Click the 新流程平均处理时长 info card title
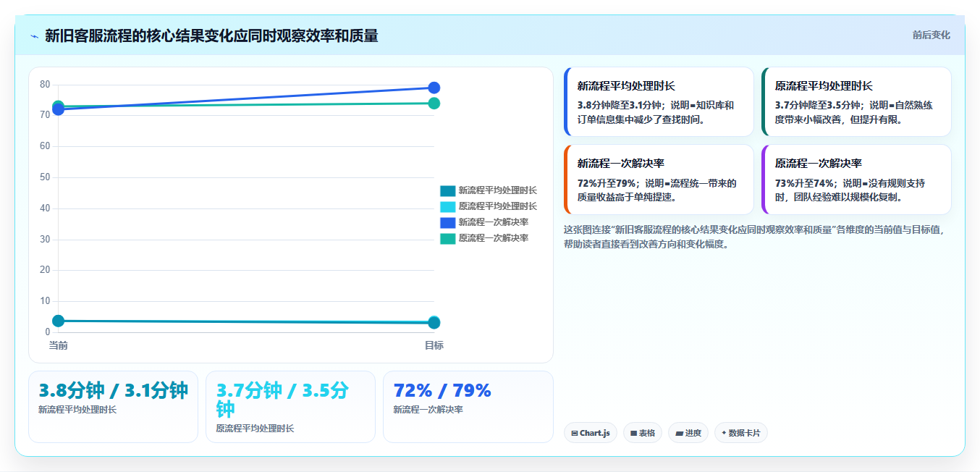 coord(626,85)
